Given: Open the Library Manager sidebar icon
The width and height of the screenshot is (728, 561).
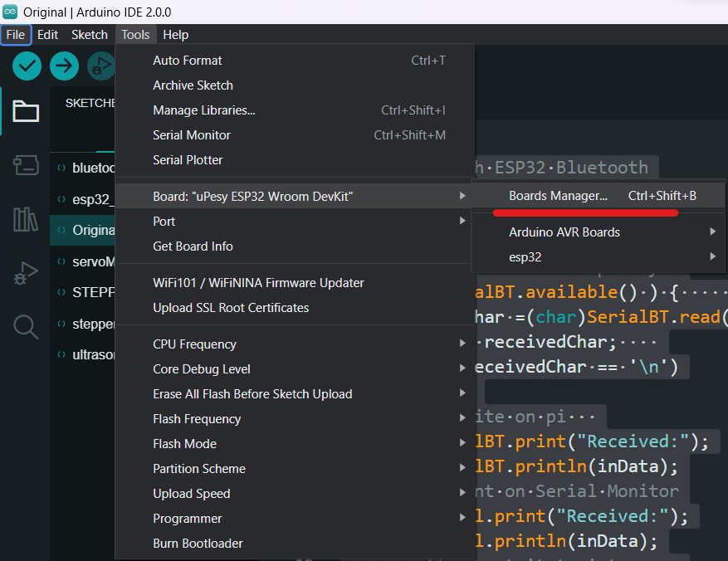Looking at the screenshot, I should point(26,219).
